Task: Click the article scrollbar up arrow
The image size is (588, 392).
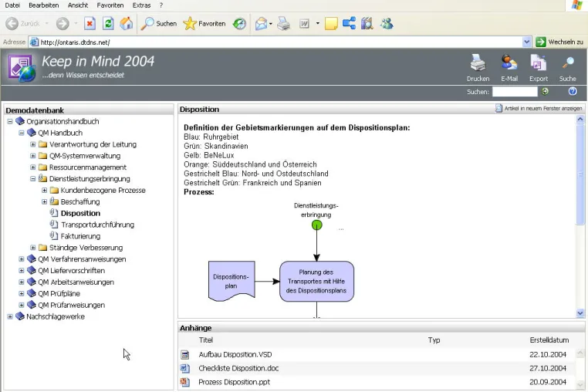Action: 580,120
